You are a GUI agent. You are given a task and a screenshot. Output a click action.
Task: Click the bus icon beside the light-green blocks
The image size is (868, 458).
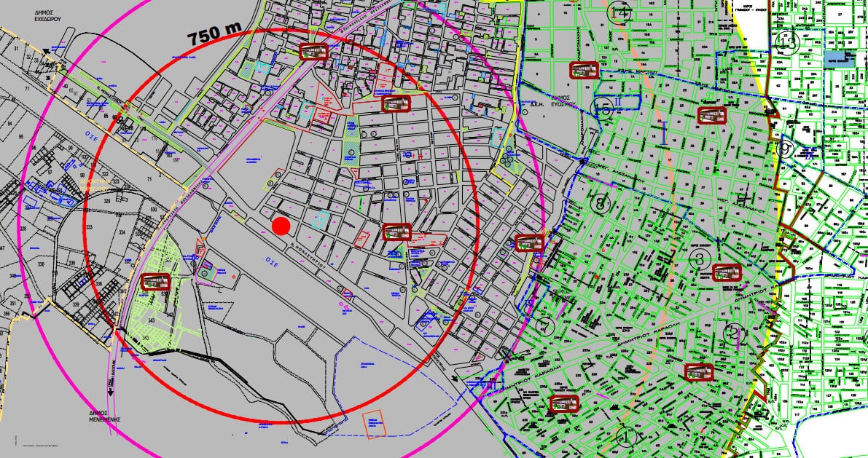click(155, 282)
